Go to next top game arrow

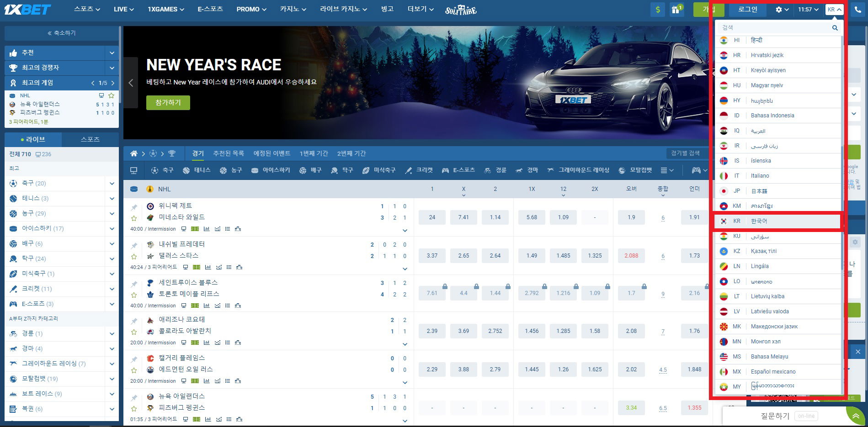point(113,83)
